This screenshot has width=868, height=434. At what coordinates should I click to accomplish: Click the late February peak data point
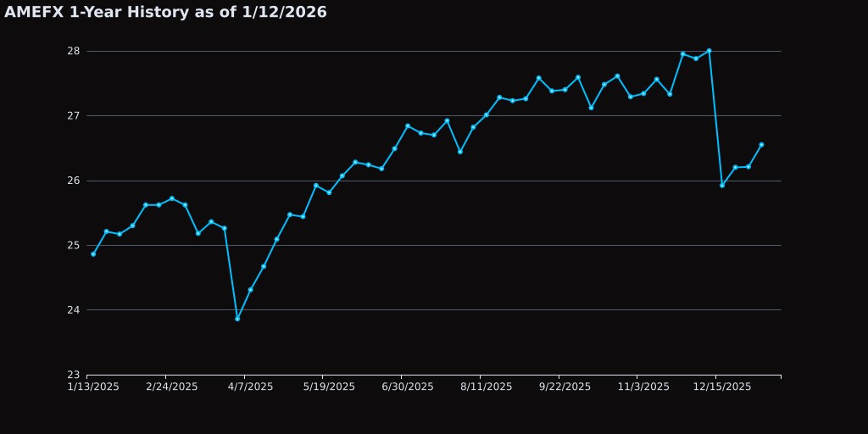point(171,198)
